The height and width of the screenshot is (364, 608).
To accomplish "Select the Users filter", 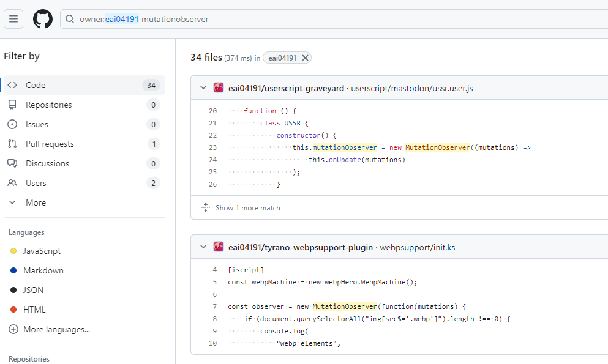I will tap(84, 183).
